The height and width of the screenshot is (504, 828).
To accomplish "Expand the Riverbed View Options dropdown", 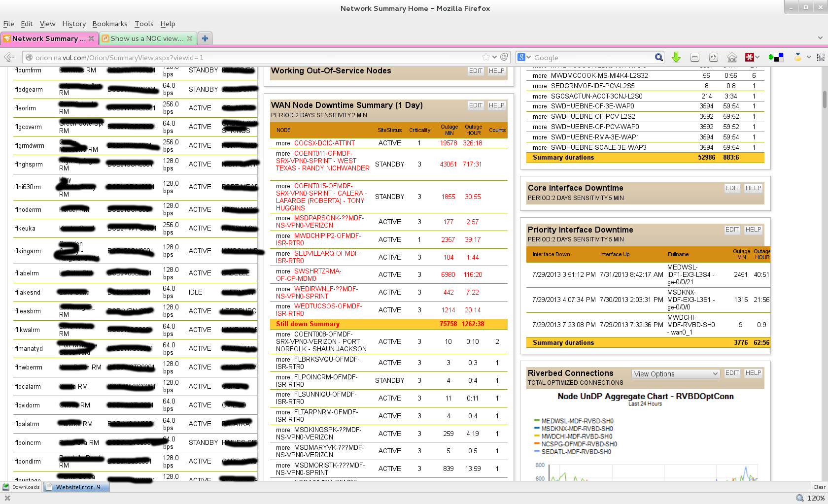I will (x=675, y=374).
